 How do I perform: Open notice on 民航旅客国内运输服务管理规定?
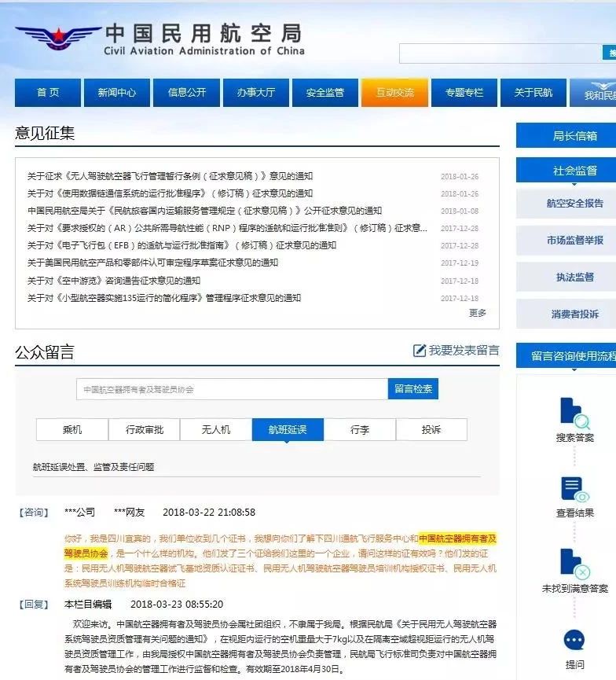[204, 211]
